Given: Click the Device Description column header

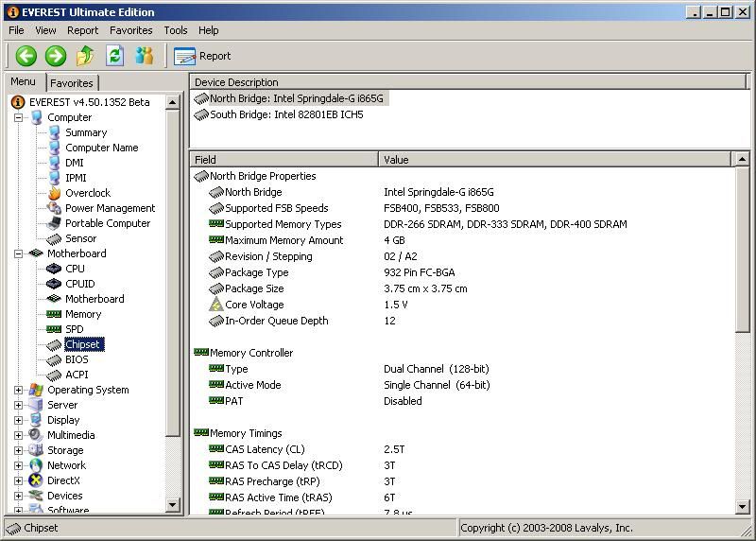Looking at the screenshot, I should point(468,82).
